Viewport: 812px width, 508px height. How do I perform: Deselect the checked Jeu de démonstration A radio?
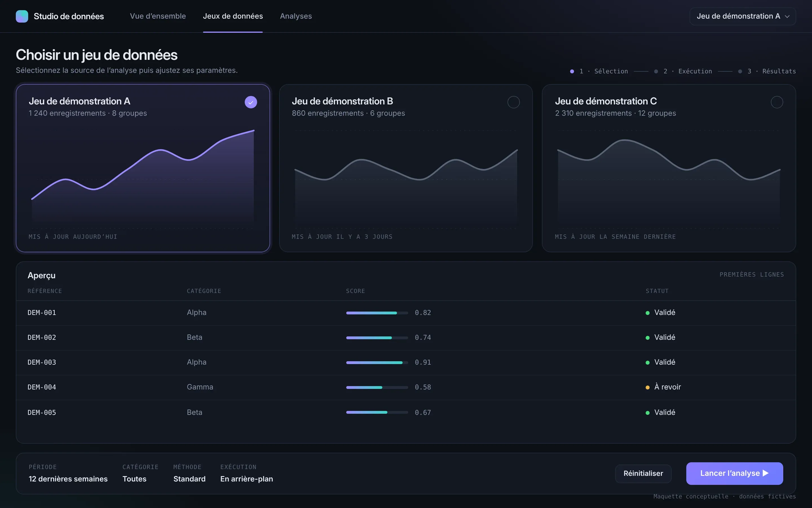[251, 102]
